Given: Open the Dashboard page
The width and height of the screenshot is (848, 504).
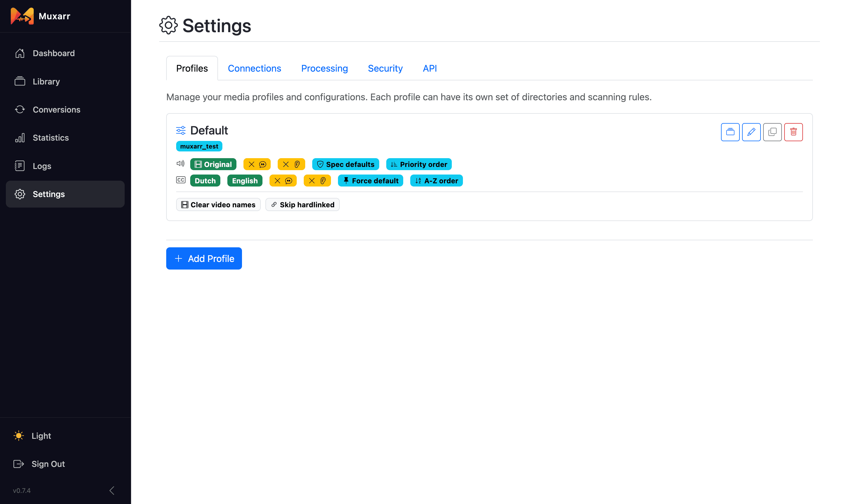Looking at the screenshot, I should tap(65, 53).
